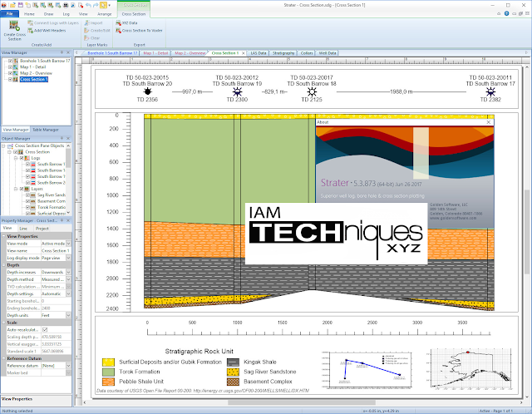This screenshot has width=532, height=414.
Task: Click the View name field value
Action: [x=56, y=251]
